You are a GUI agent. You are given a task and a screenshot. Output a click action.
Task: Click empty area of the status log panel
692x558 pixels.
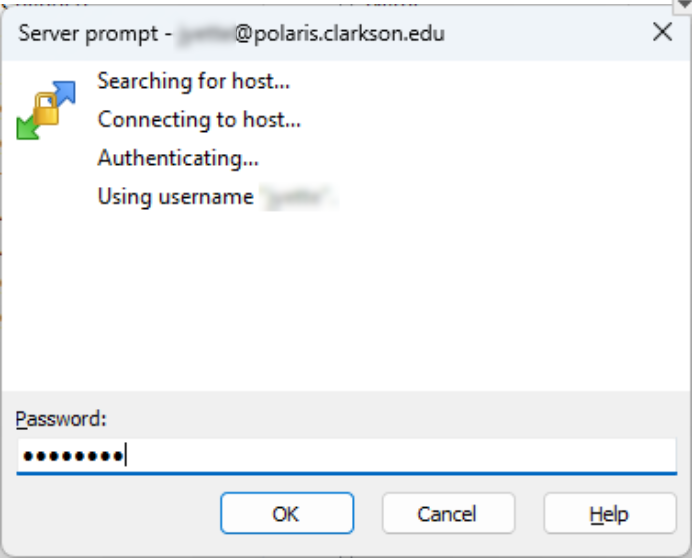(400, 300)
